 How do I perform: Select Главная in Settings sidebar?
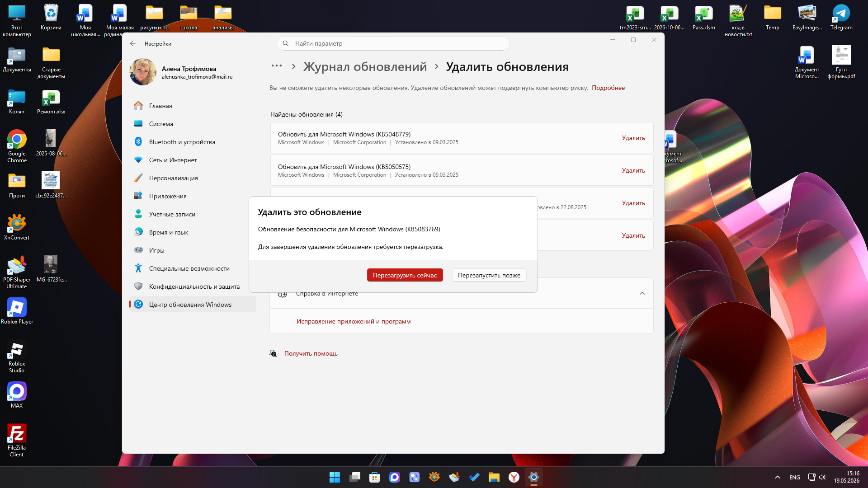coord(193,106)
